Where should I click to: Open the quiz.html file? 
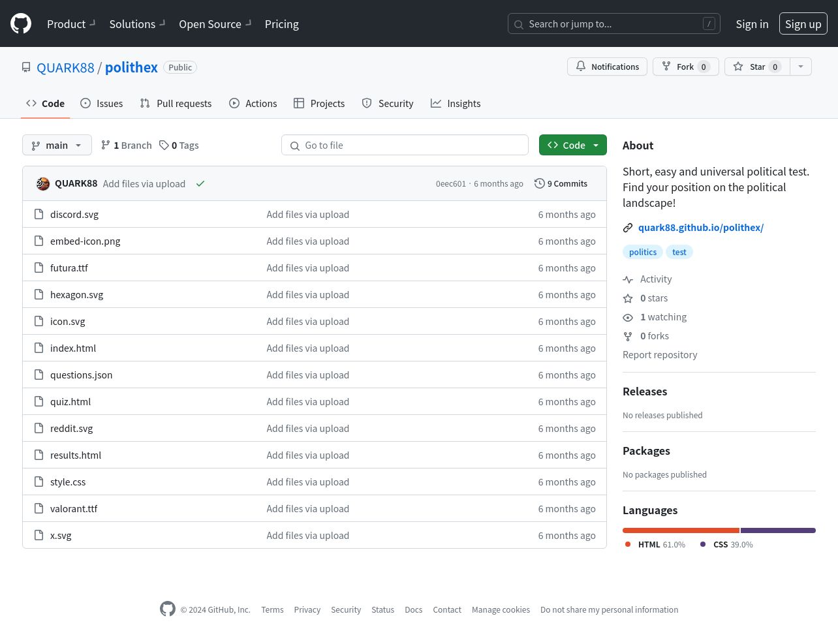point(70,402)
